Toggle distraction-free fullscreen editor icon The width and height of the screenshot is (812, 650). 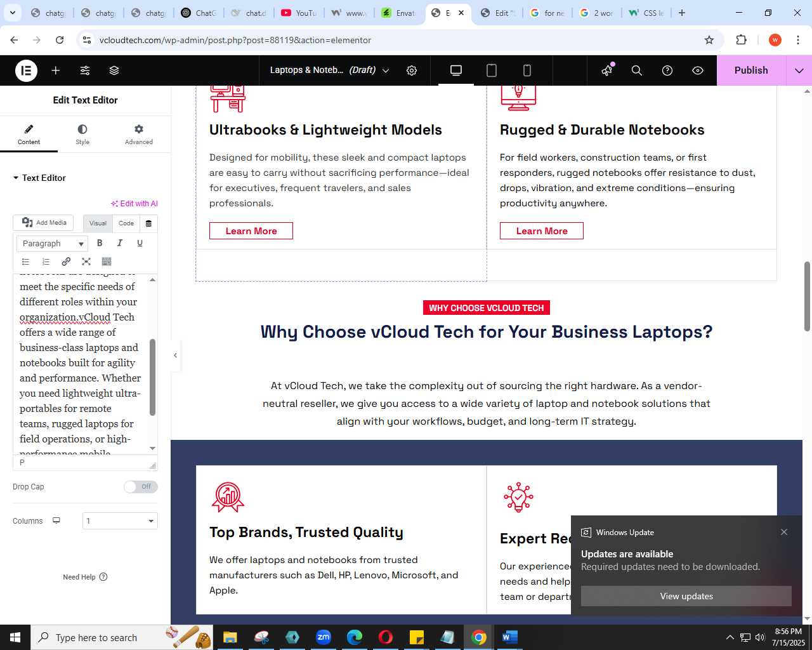pyautogui.click(x=86, y=262)
